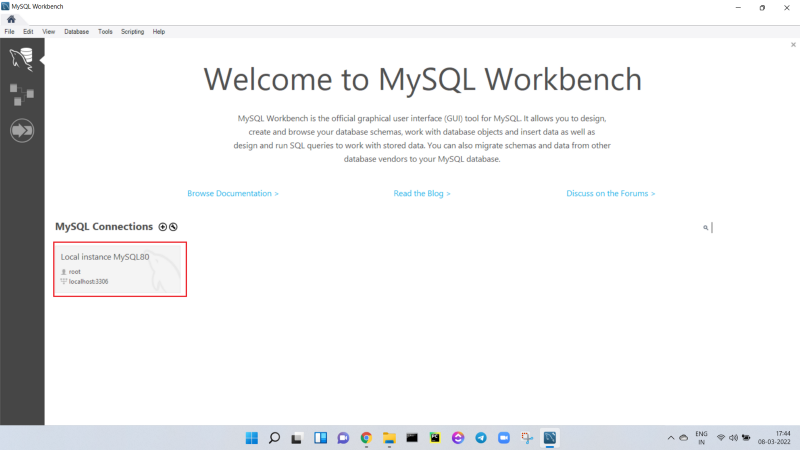800x450 pixels.
Task: Click the purple circular taskbar app icon
Action: click(x=458, y=438)
